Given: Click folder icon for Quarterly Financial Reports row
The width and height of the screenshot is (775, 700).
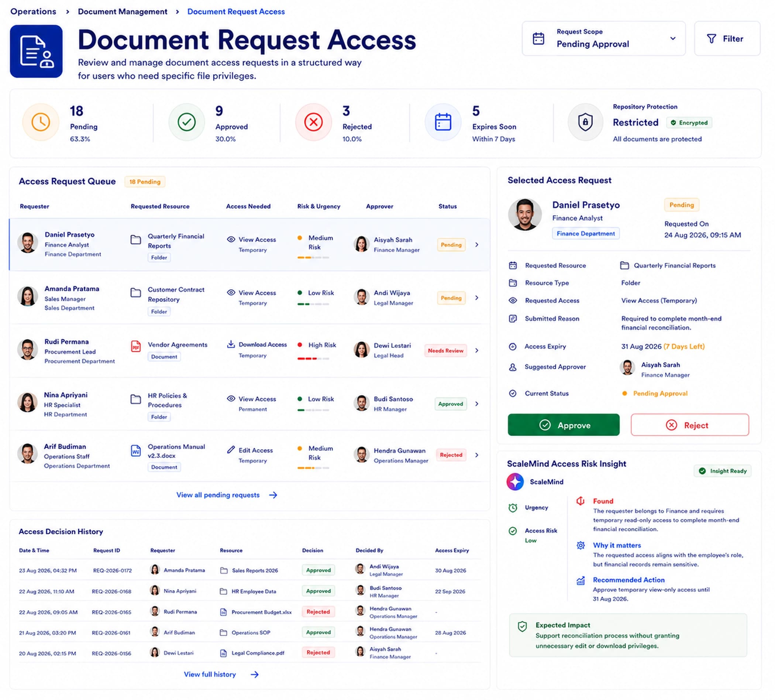Looking at the screenshot, I should click(x=136, y=240).
